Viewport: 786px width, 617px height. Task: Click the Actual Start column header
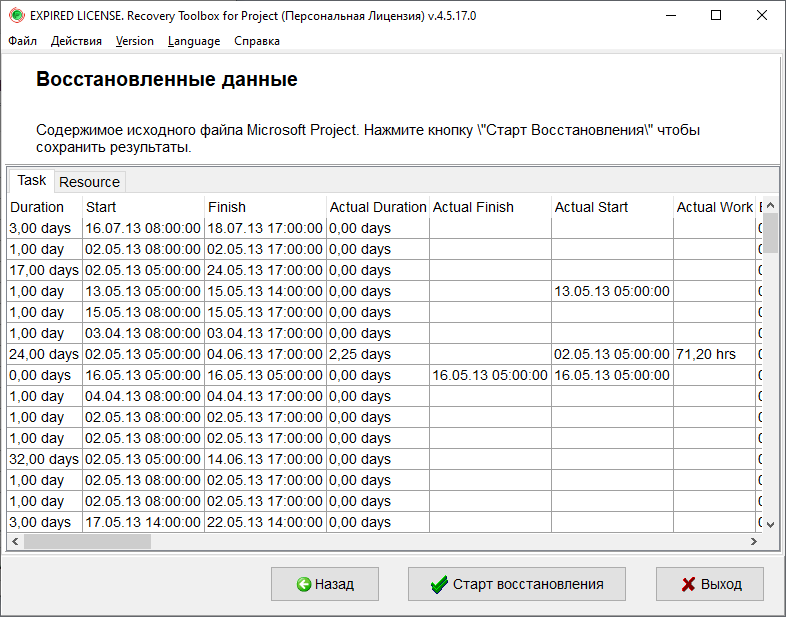click(612, 207)
